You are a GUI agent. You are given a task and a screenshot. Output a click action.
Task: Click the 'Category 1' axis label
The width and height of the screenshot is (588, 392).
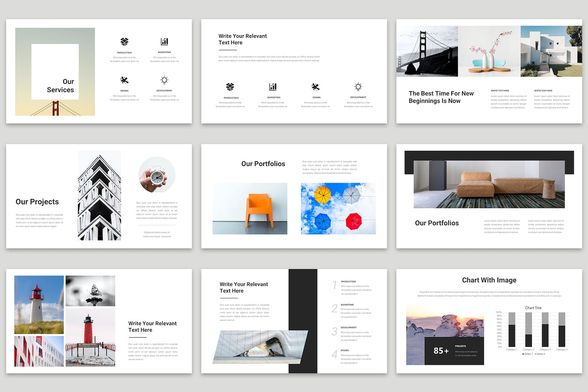512,350
